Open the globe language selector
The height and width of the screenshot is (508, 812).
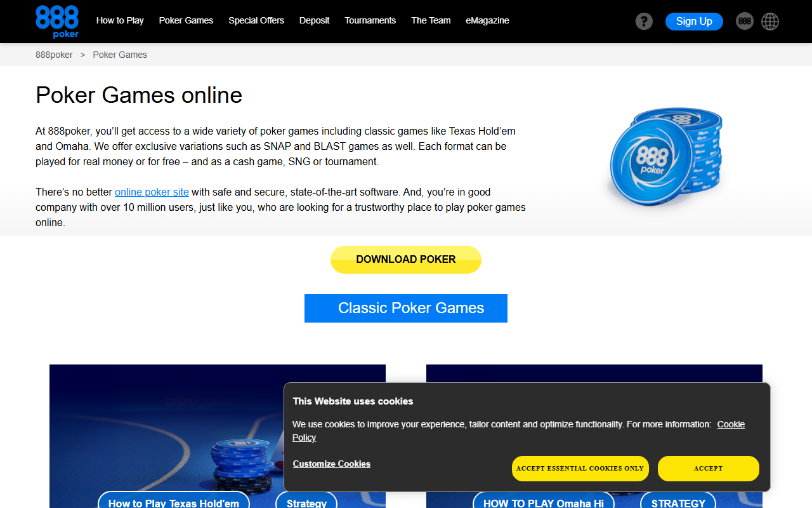770,21
